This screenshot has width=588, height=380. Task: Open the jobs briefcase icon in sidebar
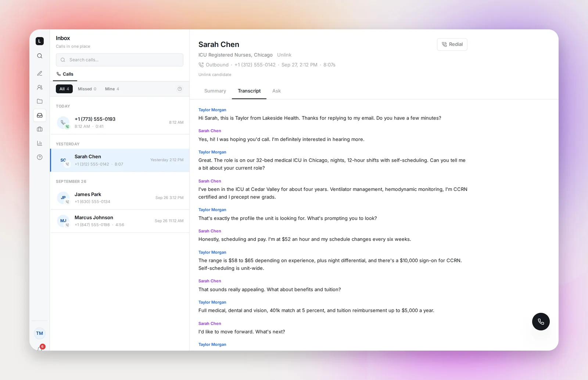40,129
